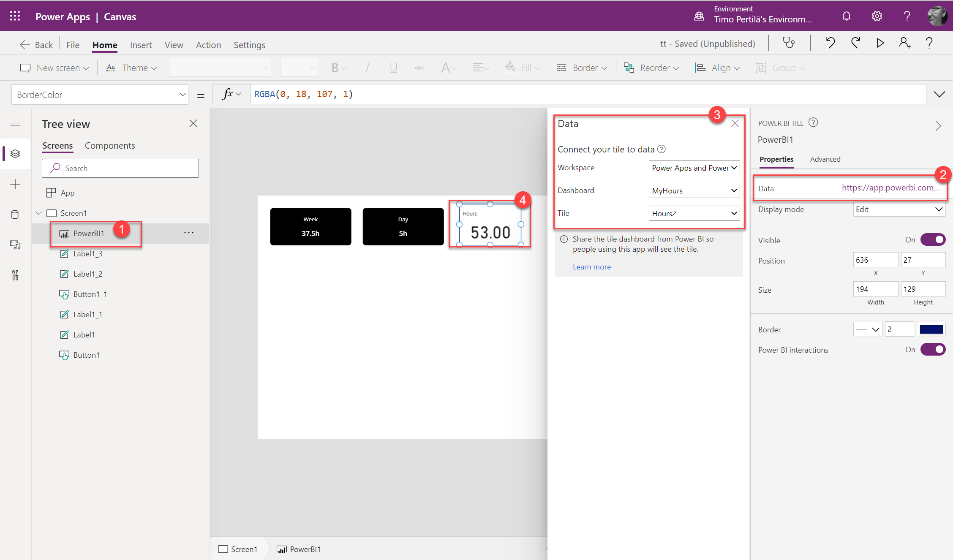Open the Insert menu tab

141,45
